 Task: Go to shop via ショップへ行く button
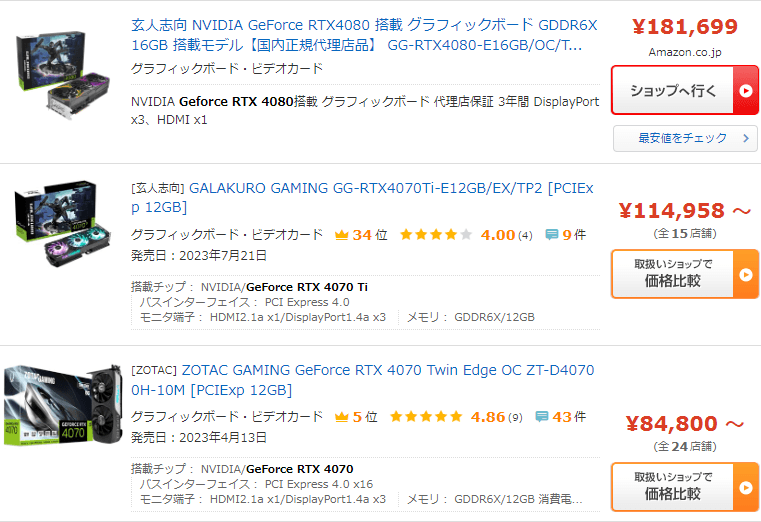[685, 91]
